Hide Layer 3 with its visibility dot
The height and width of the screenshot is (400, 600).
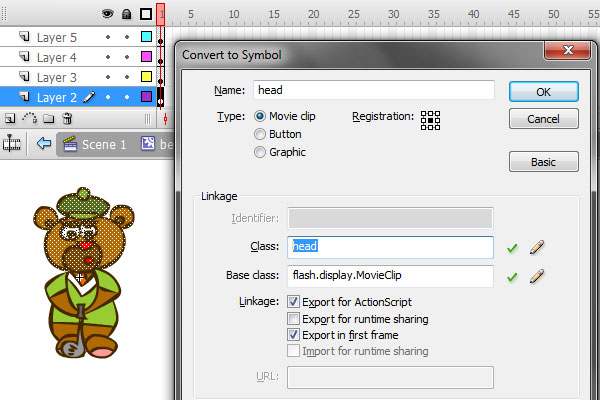tap(108, 77)
